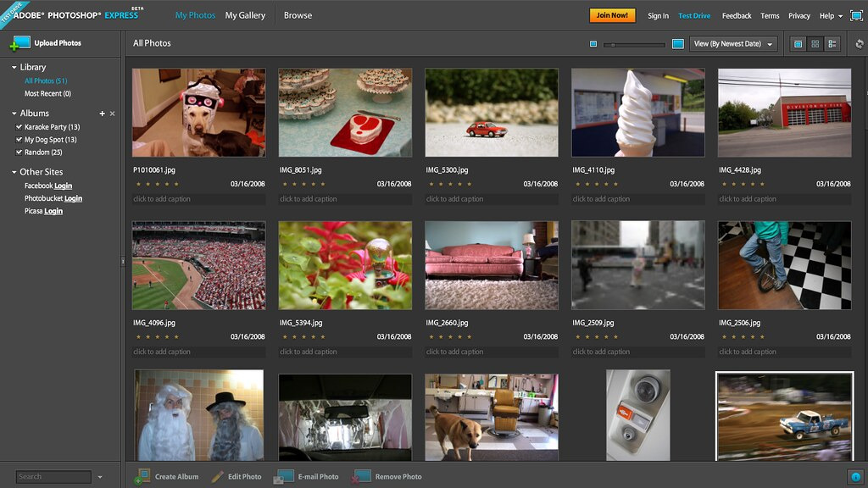Open the My Gallery tab
Image resolution: width=868 pixels, height=488 pixels.
(245, 15)
